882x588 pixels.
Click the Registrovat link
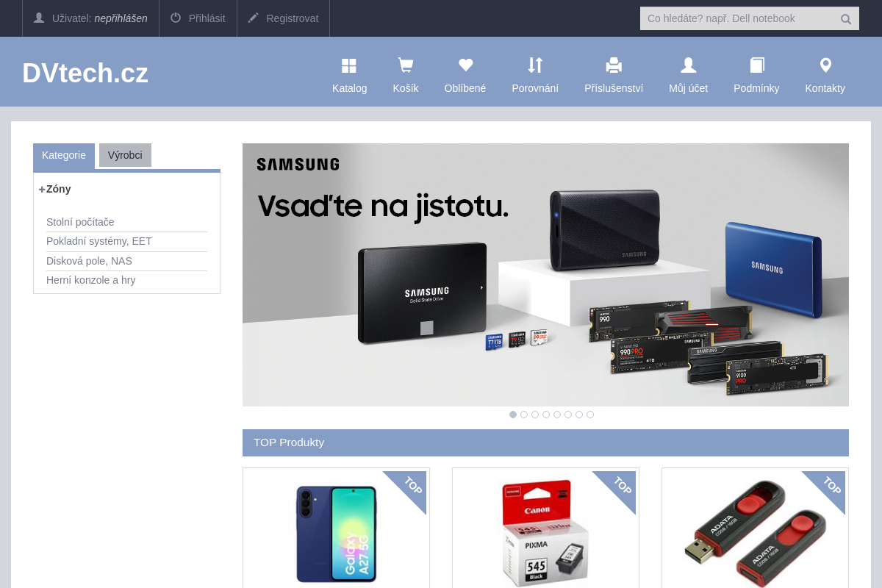(x=292, y=18)
